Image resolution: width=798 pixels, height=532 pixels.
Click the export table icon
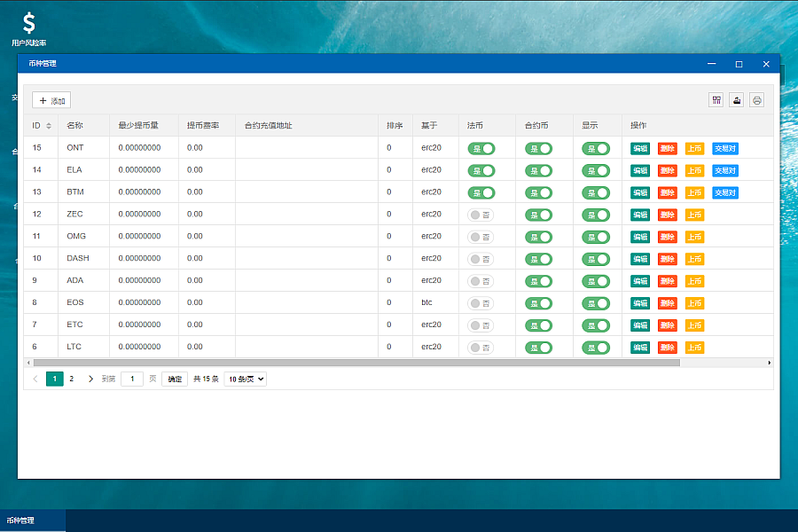pos(737,100)
